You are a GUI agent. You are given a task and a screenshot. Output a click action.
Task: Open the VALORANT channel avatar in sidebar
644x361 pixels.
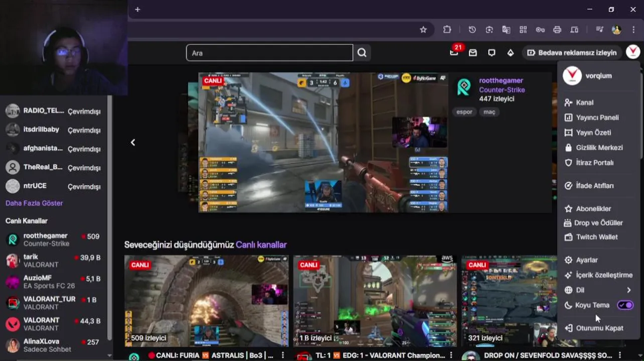(x=13, y=324)
